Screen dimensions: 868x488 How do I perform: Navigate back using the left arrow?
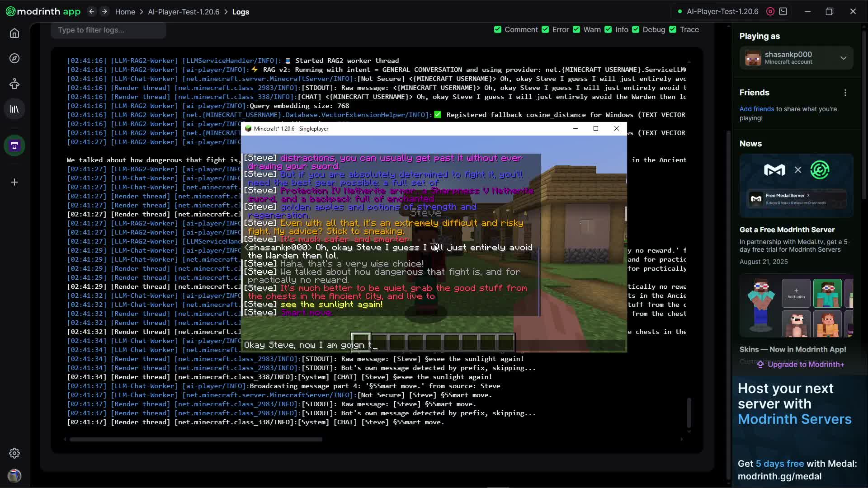click(91, 11)
